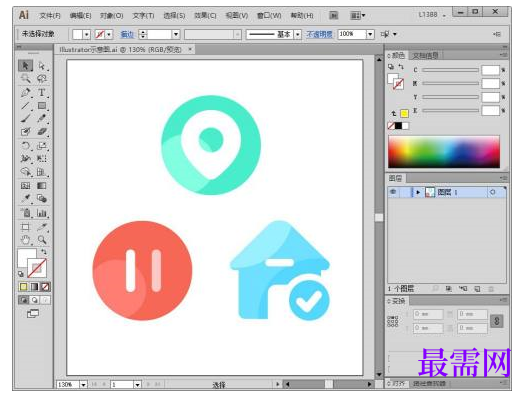
Task: Open stroke color dropdown in control bar
Action: coord(109,34)
